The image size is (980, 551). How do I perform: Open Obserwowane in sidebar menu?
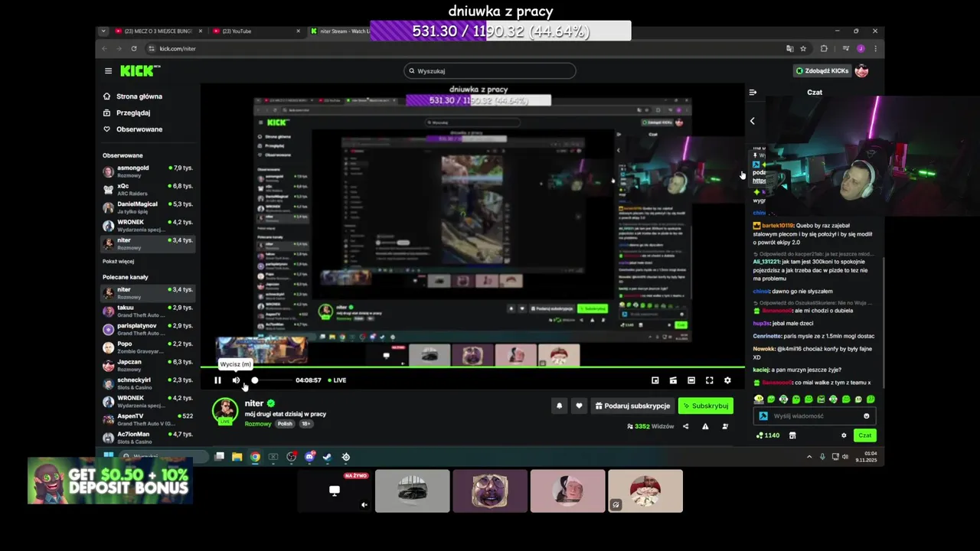coord(147,129)
